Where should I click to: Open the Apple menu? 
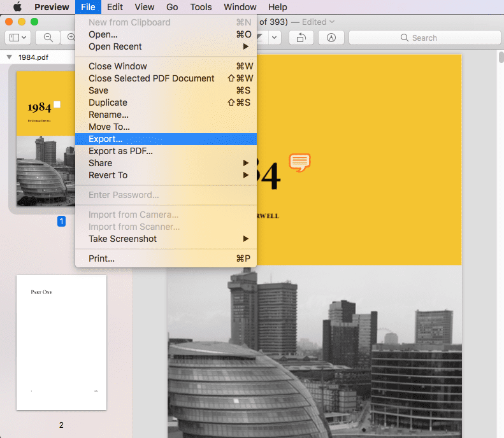(17, 7)
